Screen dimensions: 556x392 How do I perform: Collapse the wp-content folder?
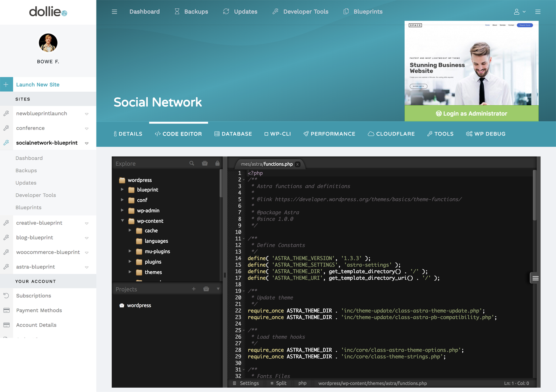[x=122, y=221]
